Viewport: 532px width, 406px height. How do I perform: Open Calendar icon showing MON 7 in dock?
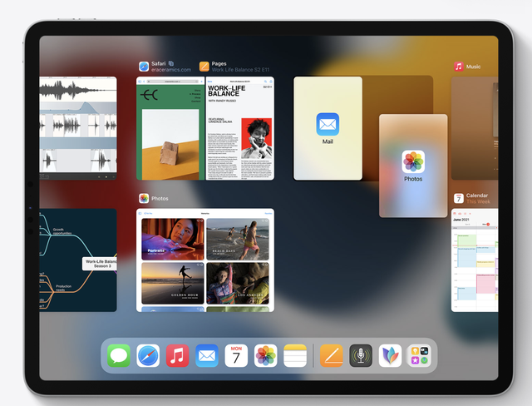coord(236,355)
